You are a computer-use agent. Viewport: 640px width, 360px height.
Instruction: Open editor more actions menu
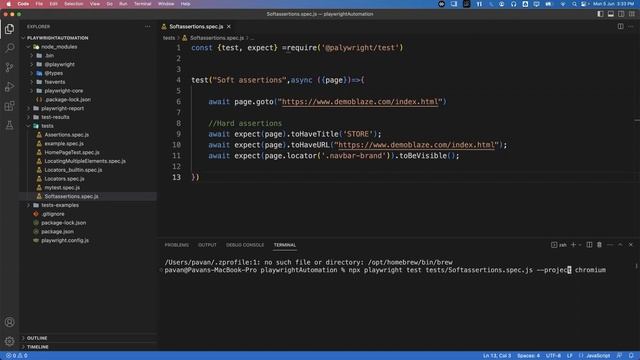pos(631,27)
